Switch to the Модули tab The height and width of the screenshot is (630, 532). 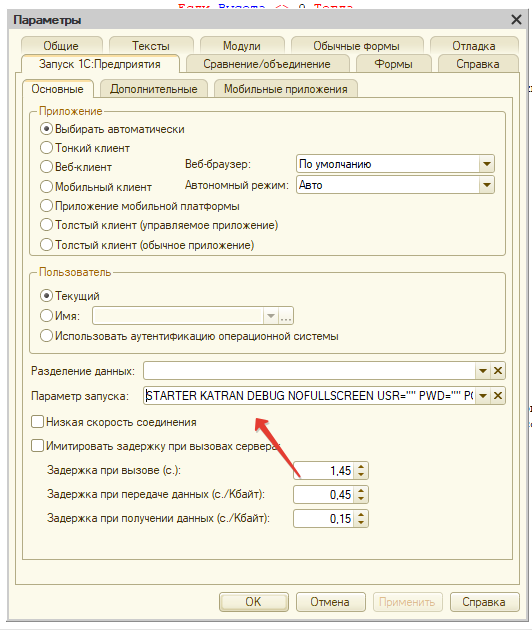(242, 45)
